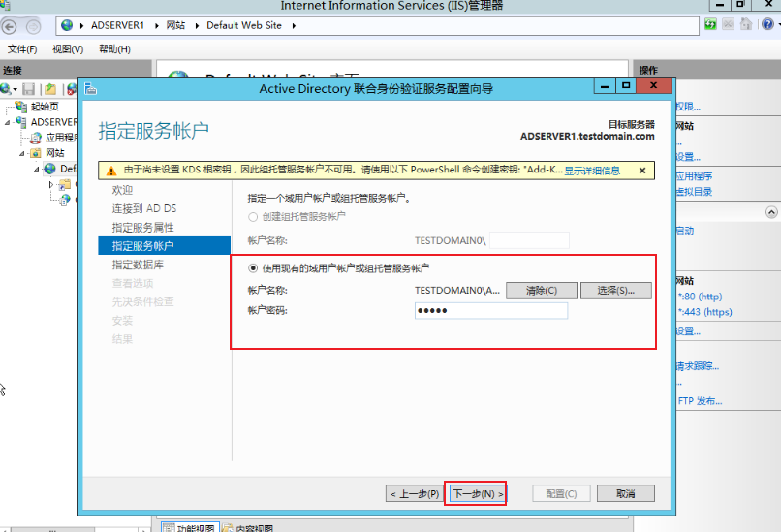
Task: Click the Back navigation arrow in IIS Manager
Action: [x=10, y=26]
